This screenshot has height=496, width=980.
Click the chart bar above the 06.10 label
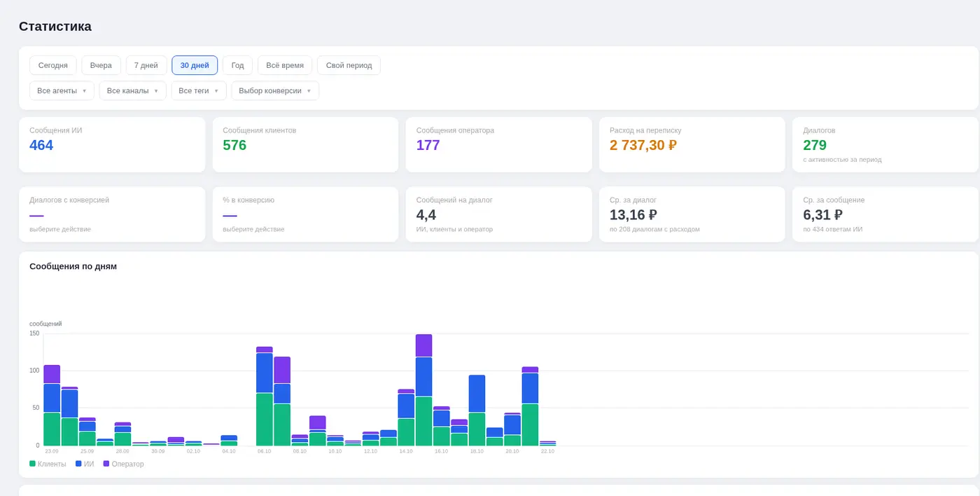coord(265,396)
